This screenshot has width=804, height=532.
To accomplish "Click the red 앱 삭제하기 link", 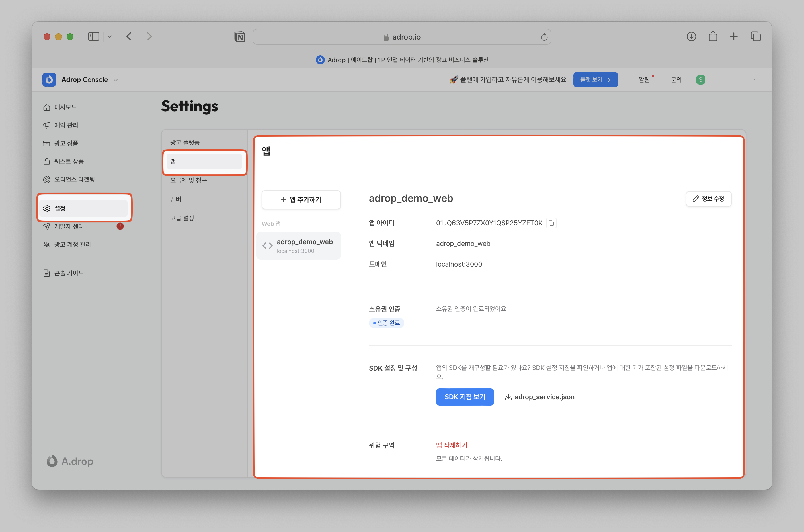I will (x=451, y=445).
